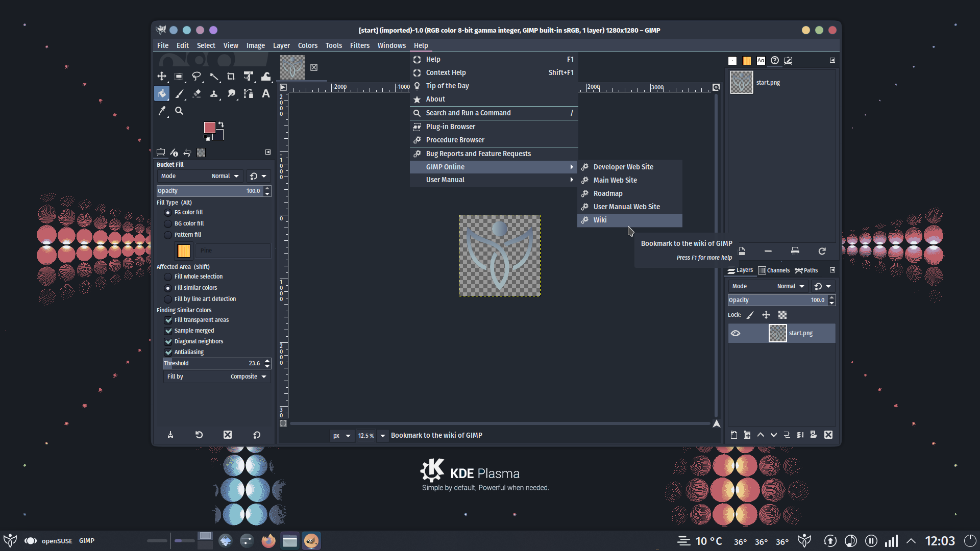This screenshot has width=980, height=551.
Task: Select the Smudge tool
Action: pos(231,93)
